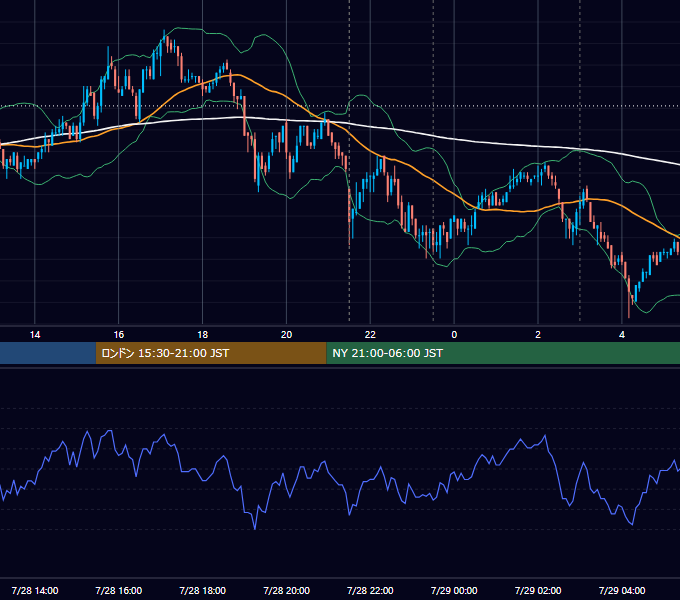Viewport: 680px width, 600px height.
Task: Click the 7/29 02:00 time label
Action: click(x=538, y=590)
